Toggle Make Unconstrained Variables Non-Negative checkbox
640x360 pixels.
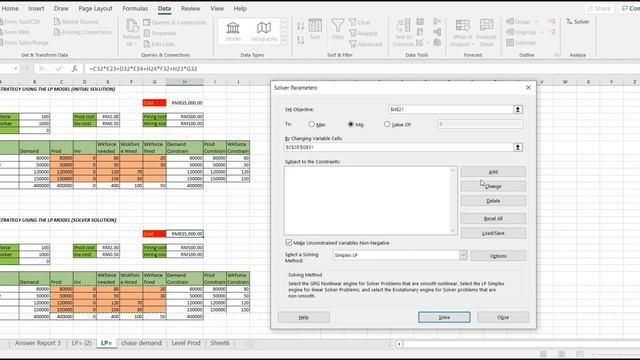(x=289, y=243)
